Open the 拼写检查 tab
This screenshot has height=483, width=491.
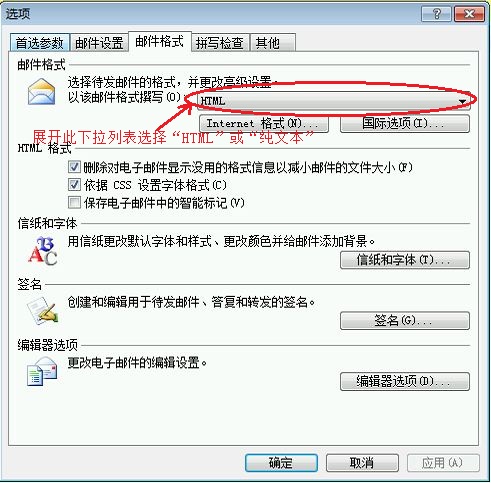click(220, 43)
